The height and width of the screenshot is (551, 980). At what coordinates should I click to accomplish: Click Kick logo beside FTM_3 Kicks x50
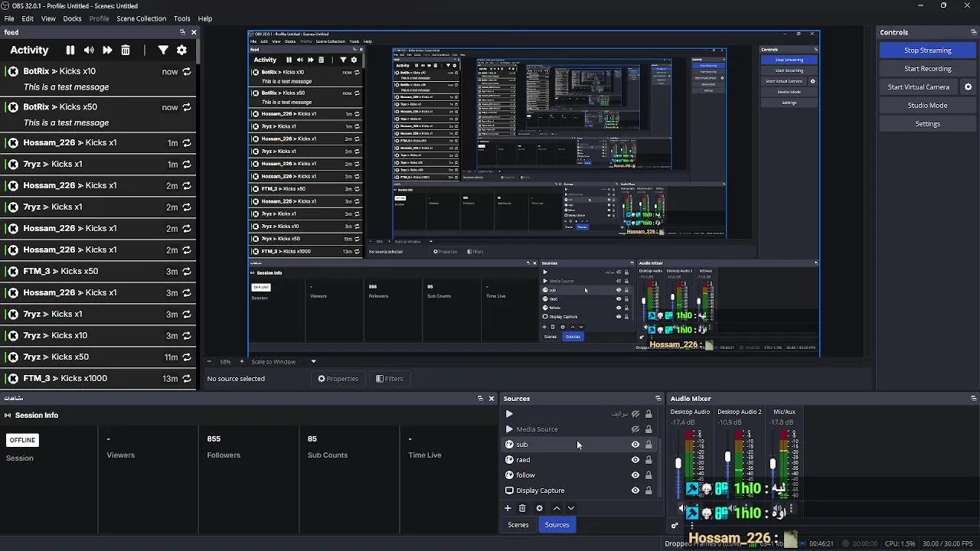coord(13,271)
